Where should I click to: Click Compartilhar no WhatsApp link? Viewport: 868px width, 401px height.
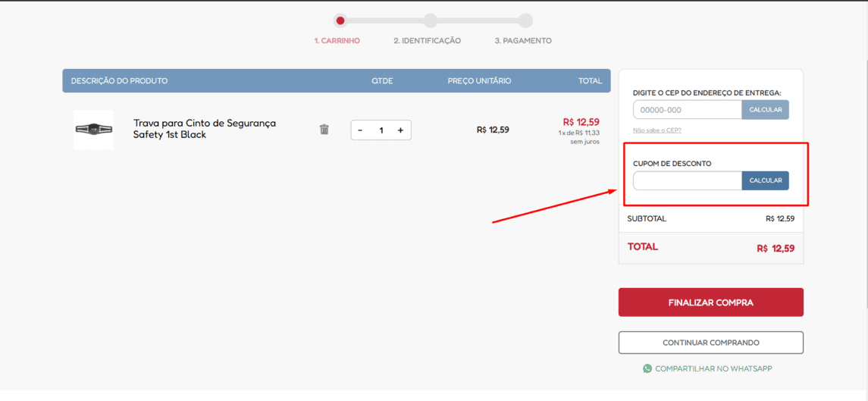pyautogui.click(x=713, y=368)
